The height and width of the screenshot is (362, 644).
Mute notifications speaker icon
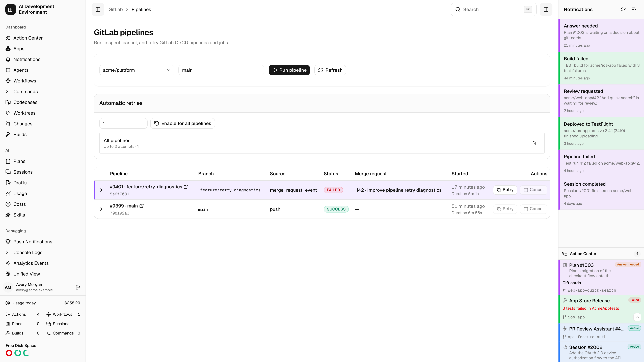point(623,10)
